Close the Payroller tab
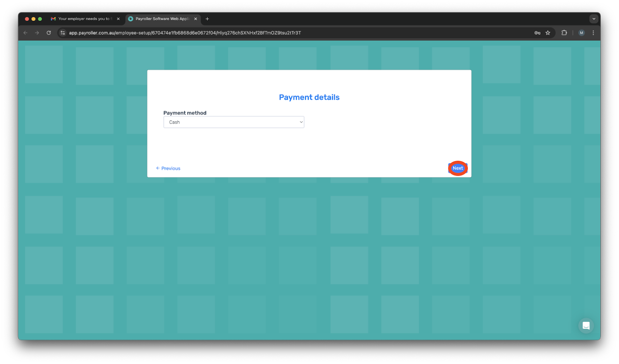 [196, 19]
